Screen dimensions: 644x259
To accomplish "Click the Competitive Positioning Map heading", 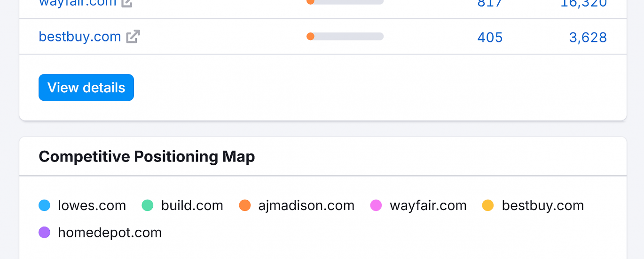I will (147, 156).
